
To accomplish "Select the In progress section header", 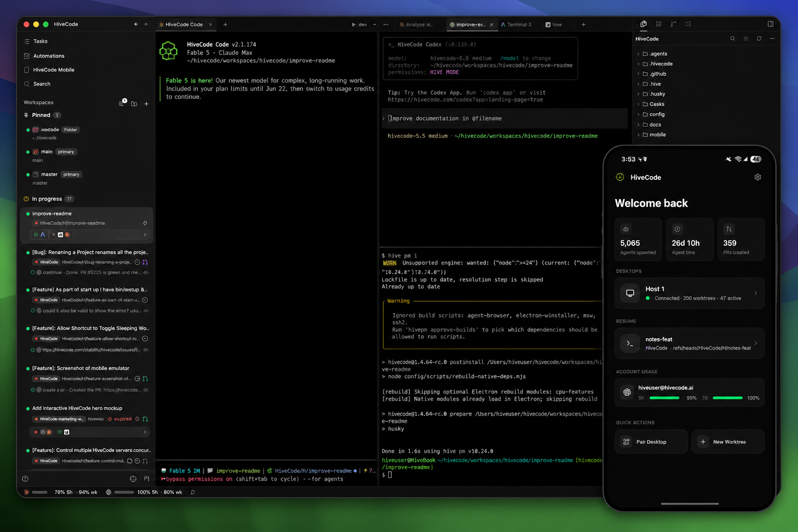I will pos(48,199).
